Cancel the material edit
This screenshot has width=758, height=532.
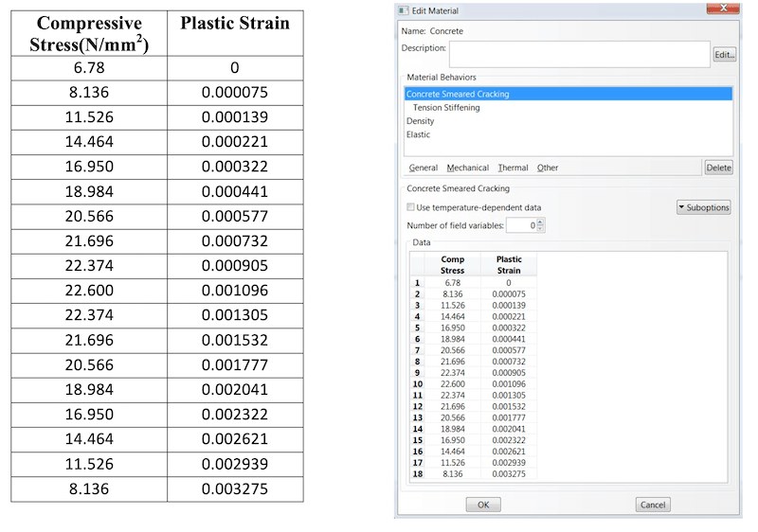point(653,505)
